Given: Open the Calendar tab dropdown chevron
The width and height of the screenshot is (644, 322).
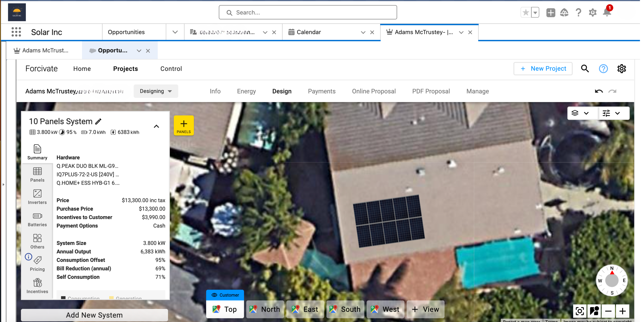Looking at the screenshot, I should [363, 32].
